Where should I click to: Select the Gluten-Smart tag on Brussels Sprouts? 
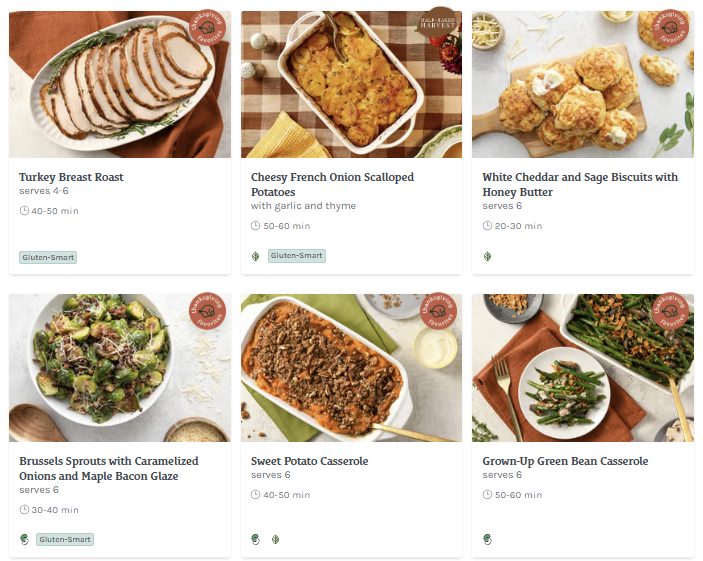coord(65,539)
